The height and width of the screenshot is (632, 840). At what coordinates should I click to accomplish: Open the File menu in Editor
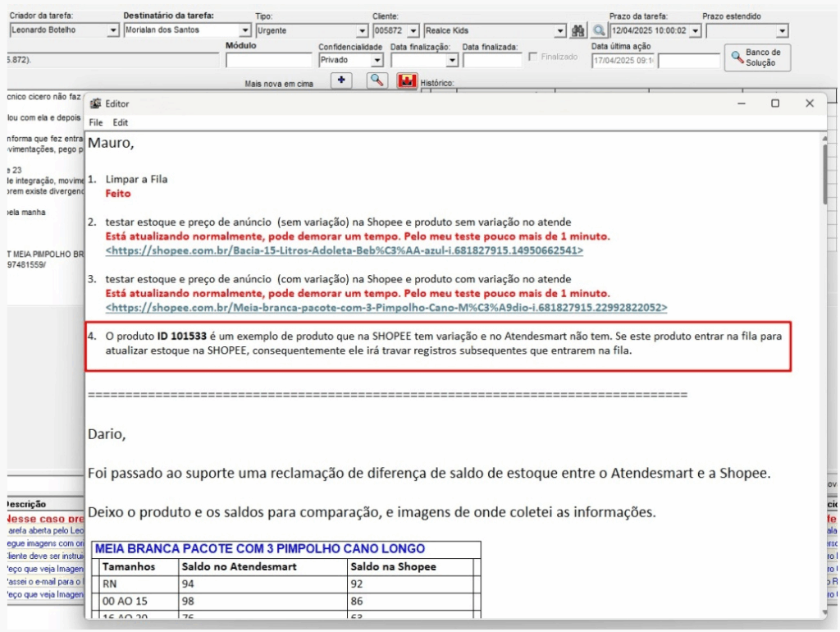pos(96,122)
